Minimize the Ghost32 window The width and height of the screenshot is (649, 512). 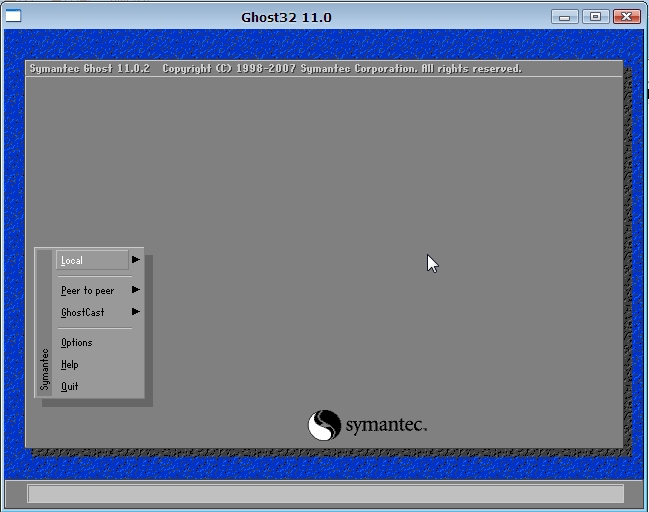[x=565, y=16]
